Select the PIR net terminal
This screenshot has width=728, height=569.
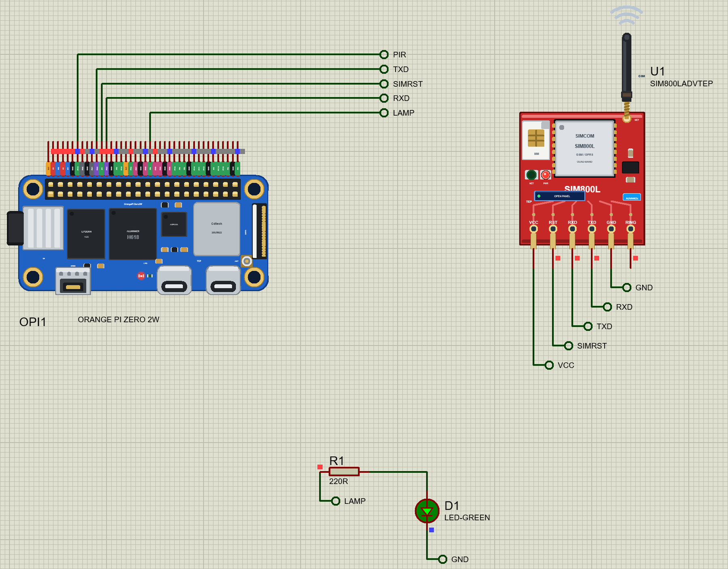coord(384,55)
